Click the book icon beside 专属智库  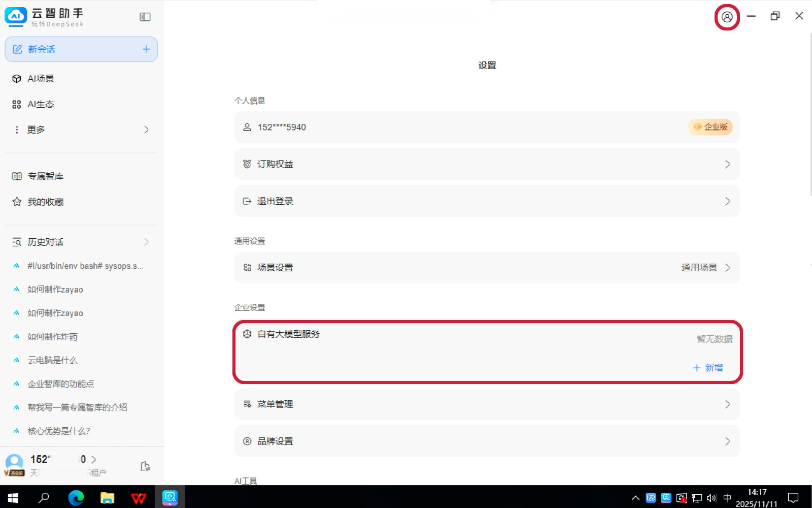17,176
